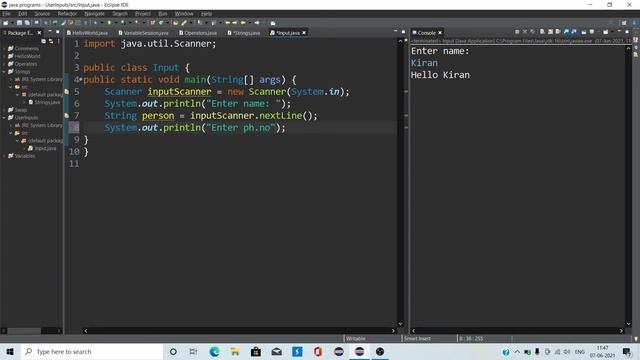Click the New toolbar icon

click(x=6, y=23)
